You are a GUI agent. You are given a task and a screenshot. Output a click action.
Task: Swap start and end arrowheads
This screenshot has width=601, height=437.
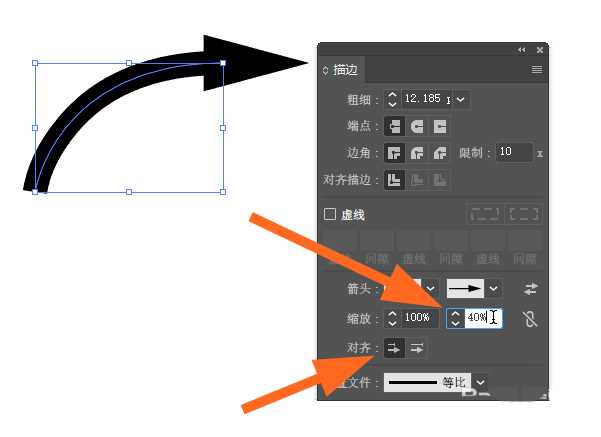coord(531,289)
